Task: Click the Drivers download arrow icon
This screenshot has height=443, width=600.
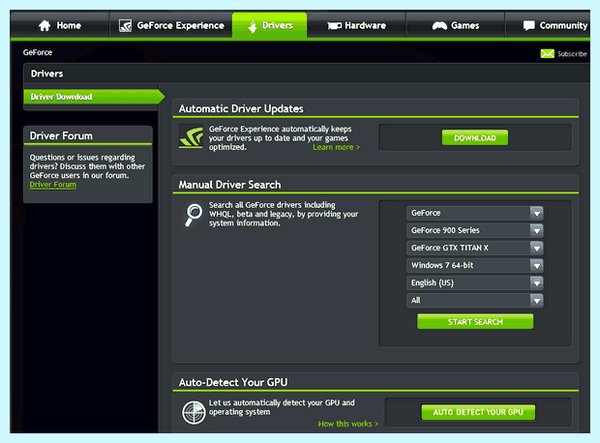Action: 253,26
